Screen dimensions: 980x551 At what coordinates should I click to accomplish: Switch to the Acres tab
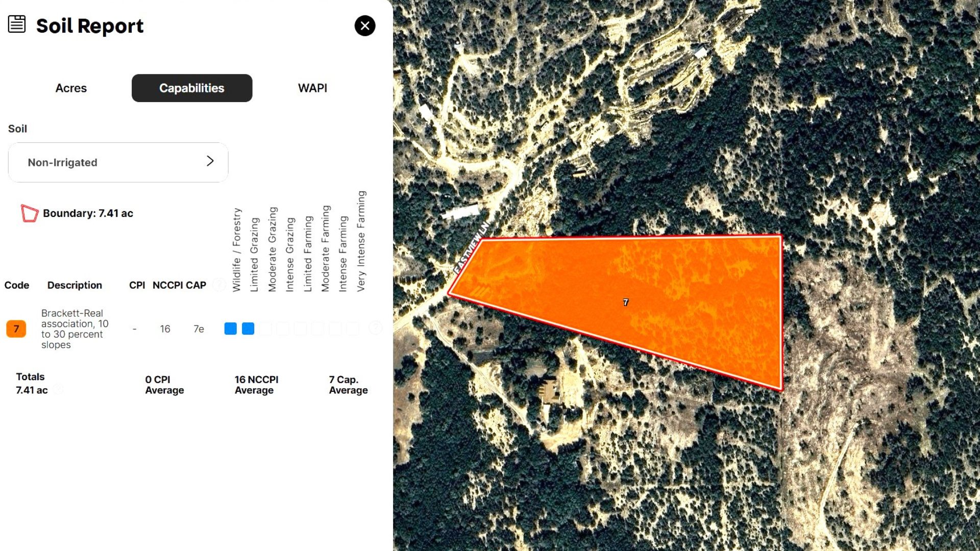click(71, 88)
